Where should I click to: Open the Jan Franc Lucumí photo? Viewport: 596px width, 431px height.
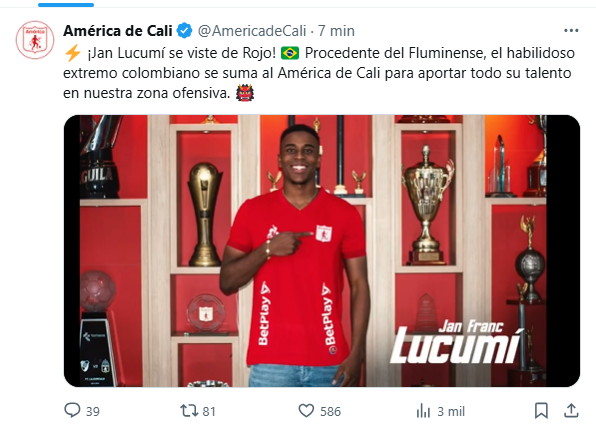point(322,251)
